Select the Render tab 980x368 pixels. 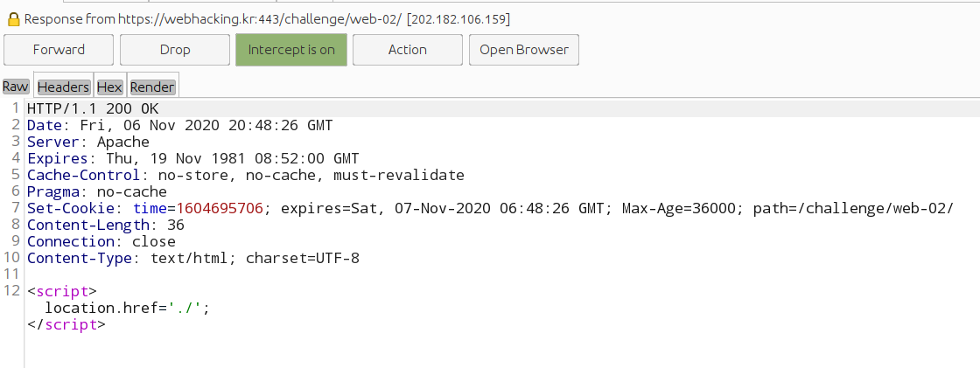coord(152,87)
